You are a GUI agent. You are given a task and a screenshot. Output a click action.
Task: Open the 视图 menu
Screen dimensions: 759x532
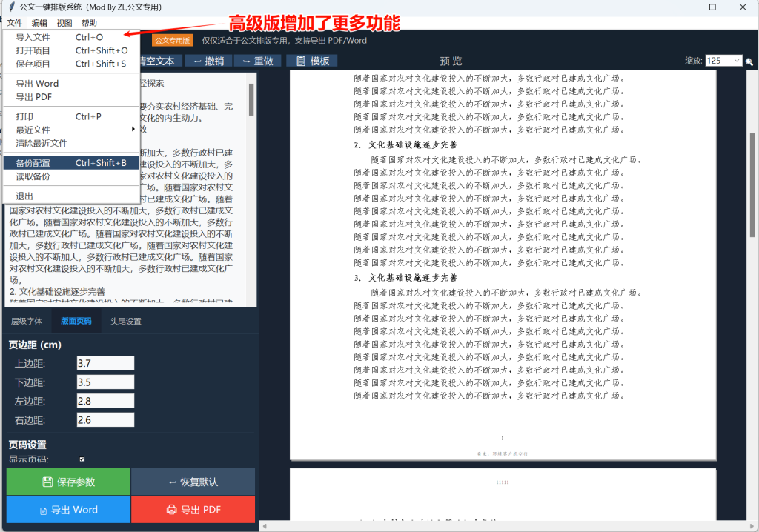pos(64,23)
